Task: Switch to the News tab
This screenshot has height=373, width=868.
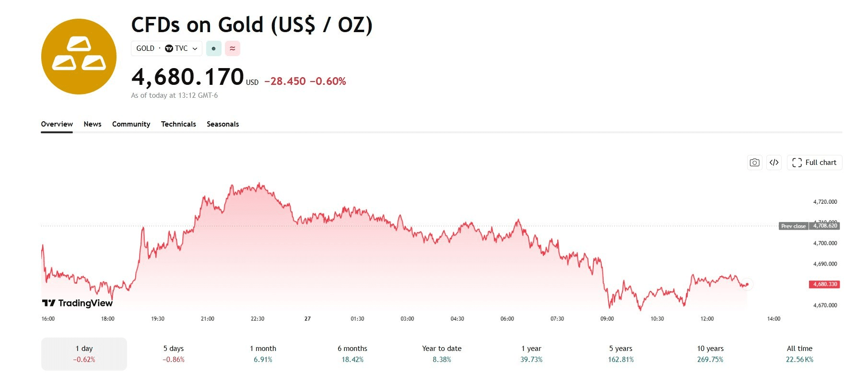Action: coord(93,124)
